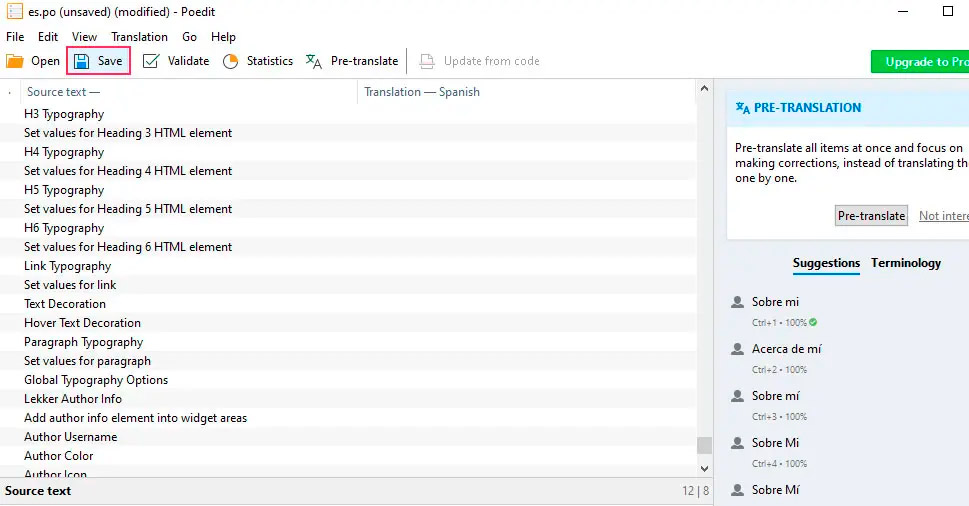The width and height of the screenshot is (969, 506).
Task: Select the 'Lekker Author Info' source string
Action: pos(73,399)
